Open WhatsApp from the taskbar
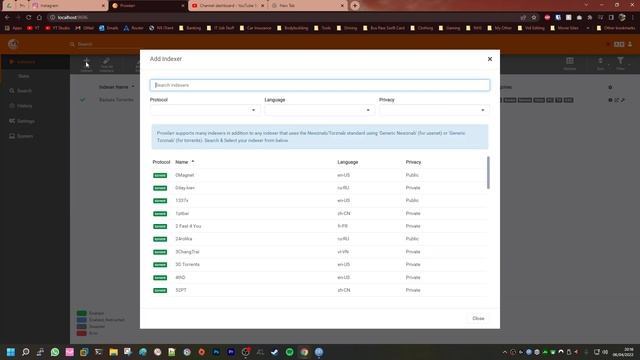The width and height of the screenshot is (640, 360). [x=55, y=352]
